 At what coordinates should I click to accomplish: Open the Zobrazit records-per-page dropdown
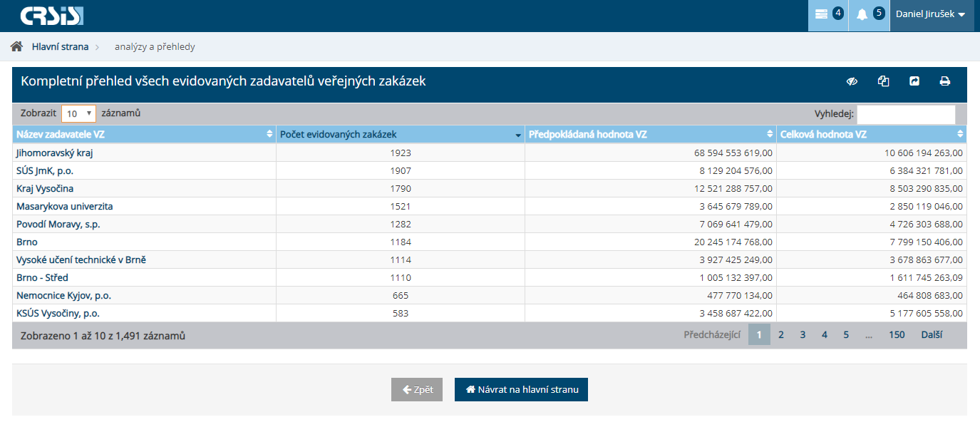point(78,113)
